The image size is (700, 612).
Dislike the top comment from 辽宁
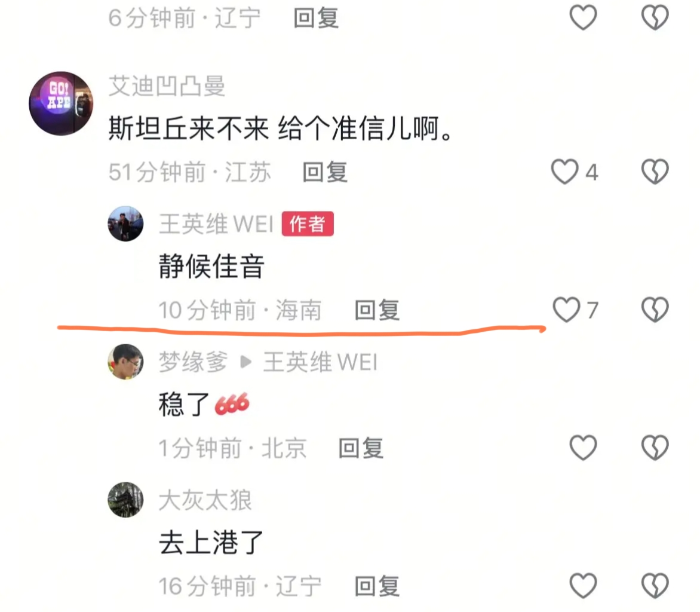(655, 17)
